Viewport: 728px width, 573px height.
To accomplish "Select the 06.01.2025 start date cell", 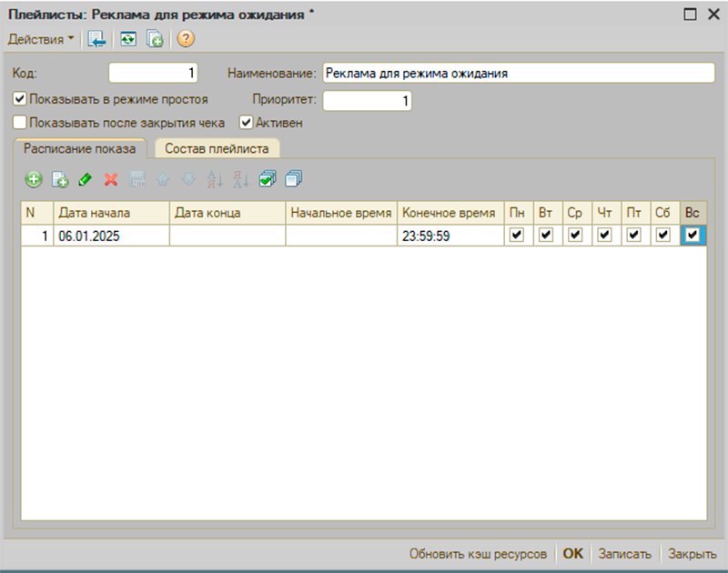I will (x=111, y=236).
